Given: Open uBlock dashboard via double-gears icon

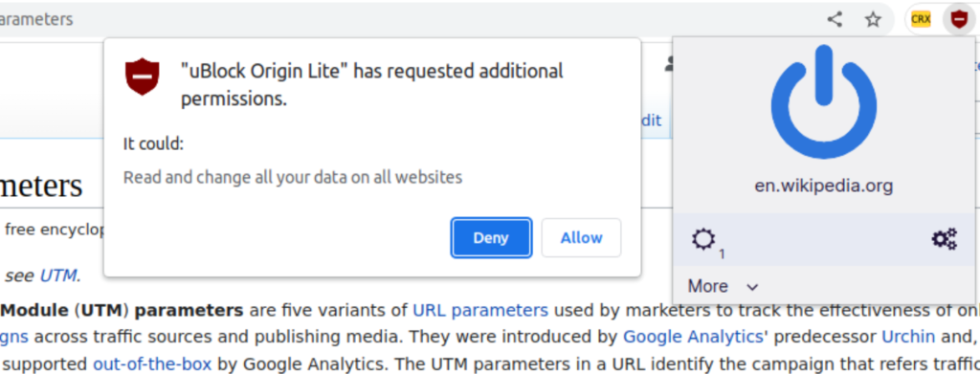Looking at the screenshot, I should click(945, 239).
